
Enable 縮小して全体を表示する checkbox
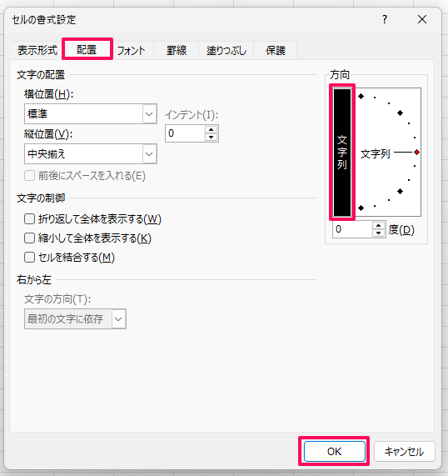[29, 238]
